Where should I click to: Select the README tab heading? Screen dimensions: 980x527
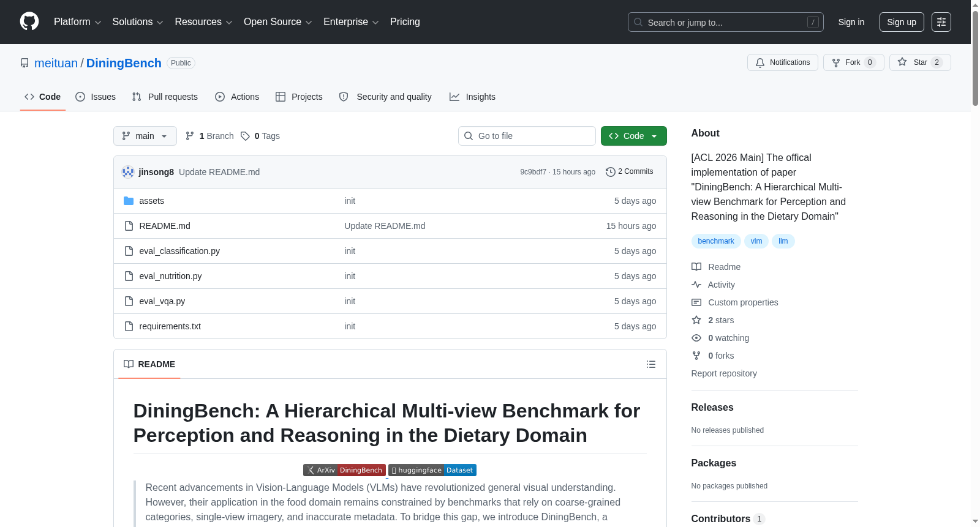(x=149, y=364)
